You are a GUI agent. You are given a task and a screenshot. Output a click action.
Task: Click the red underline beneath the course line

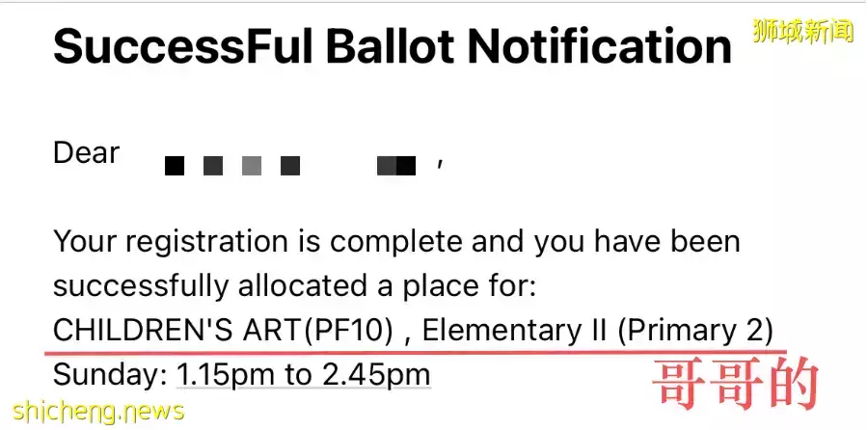click(x=417, y=351)
